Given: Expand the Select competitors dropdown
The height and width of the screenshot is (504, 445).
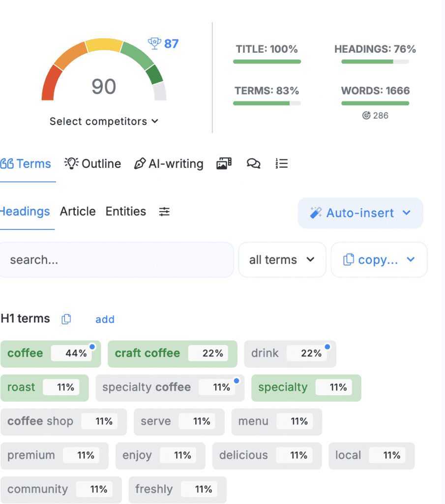Looking at the screenshot, I should 104,122.
